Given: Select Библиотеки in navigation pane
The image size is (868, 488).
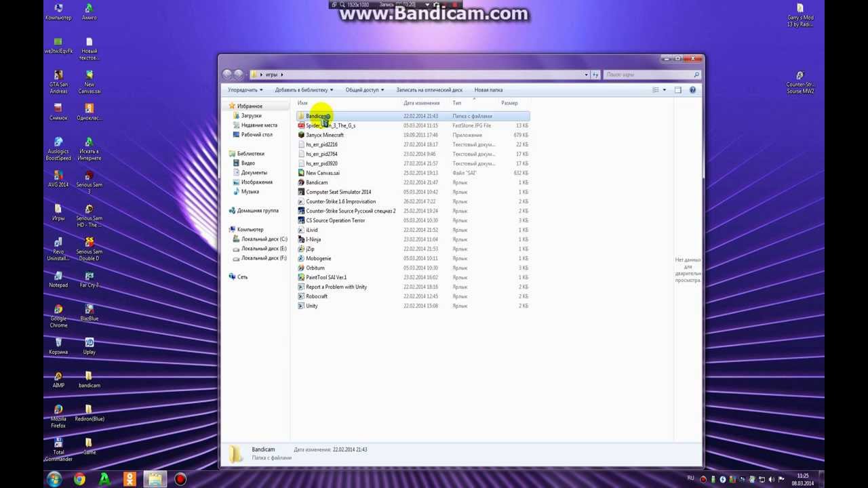Looking at the screenshot, I should [x=250, y=154].
